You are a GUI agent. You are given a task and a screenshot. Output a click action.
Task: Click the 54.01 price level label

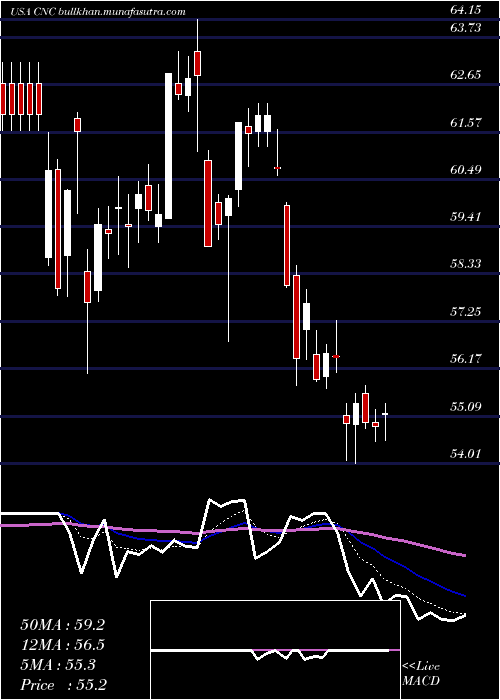465,454
